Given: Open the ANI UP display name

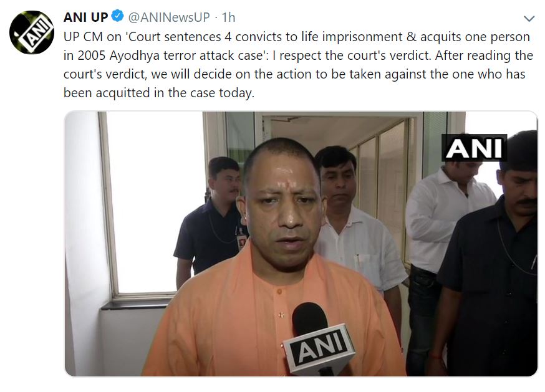Looking at the screenshot, I should pyautogui.click(x=85, y=17).
